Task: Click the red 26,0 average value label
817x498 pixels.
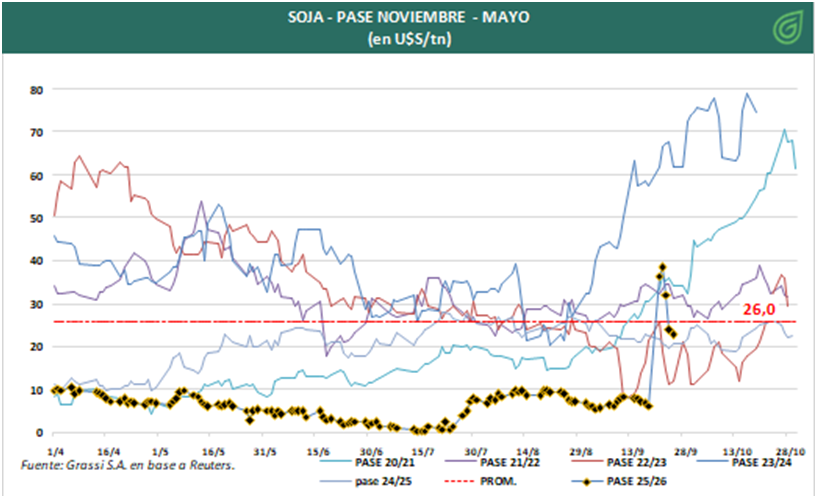Action: (759, 311)
